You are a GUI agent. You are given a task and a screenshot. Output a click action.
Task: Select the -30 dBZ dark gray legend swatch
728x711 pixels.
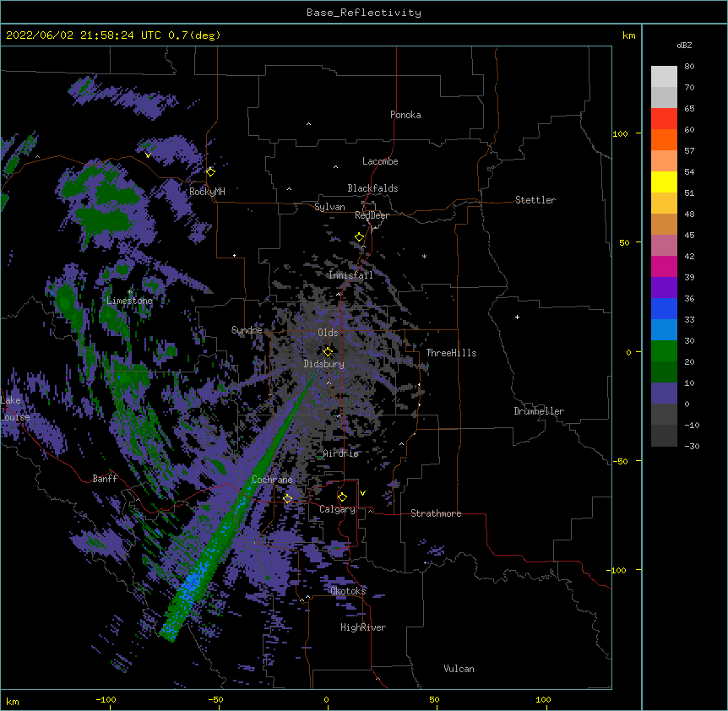(664, 436)
